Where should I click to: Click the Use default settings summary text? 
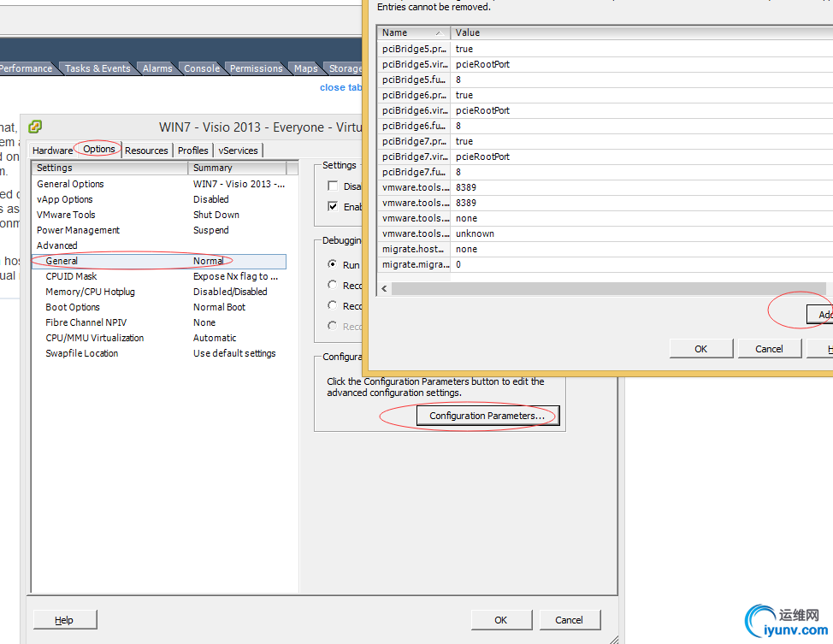[234, 353]
